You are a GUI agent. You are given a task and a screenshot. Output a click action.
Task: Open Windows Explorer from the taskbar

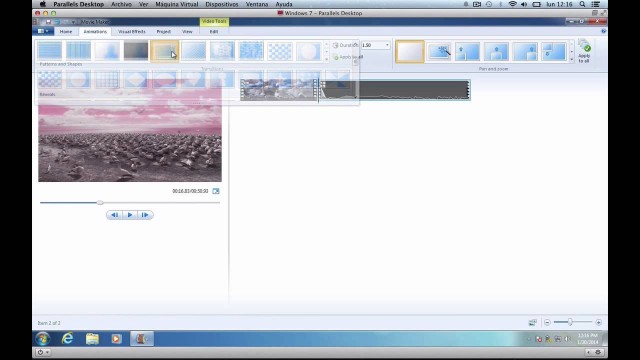92,338
